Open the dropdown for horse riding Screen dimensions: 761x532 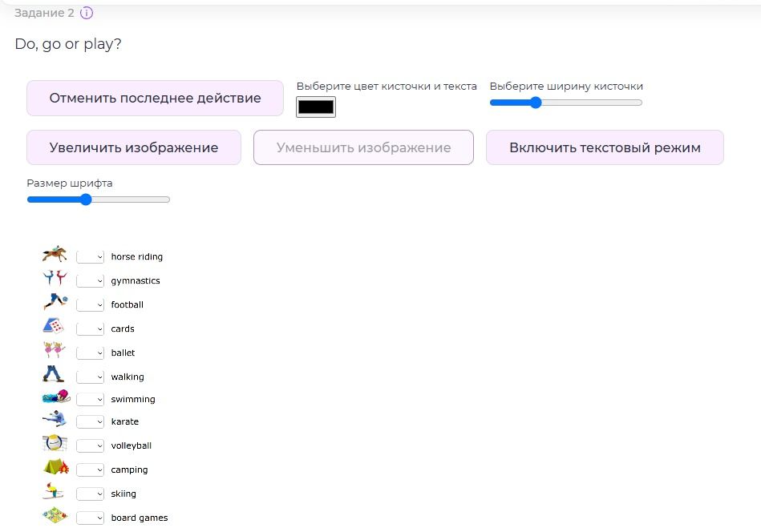tap(91, 256)
